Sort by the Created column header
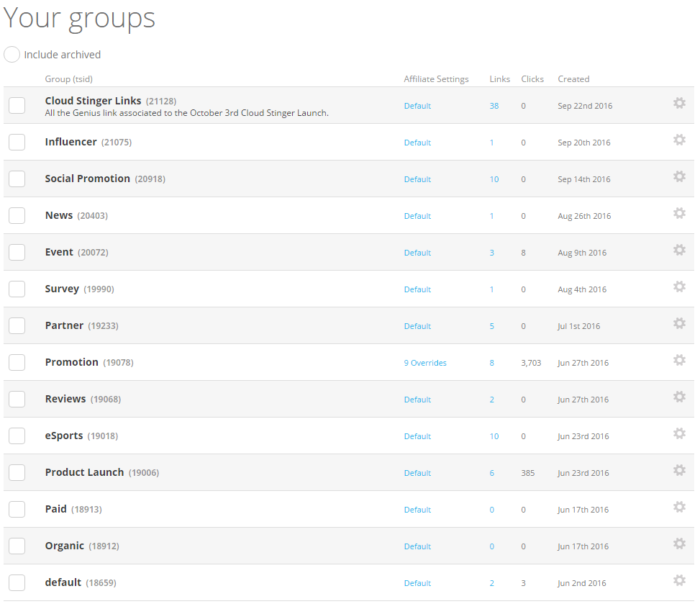The image size is (700, 604). [x=573, y=79]
